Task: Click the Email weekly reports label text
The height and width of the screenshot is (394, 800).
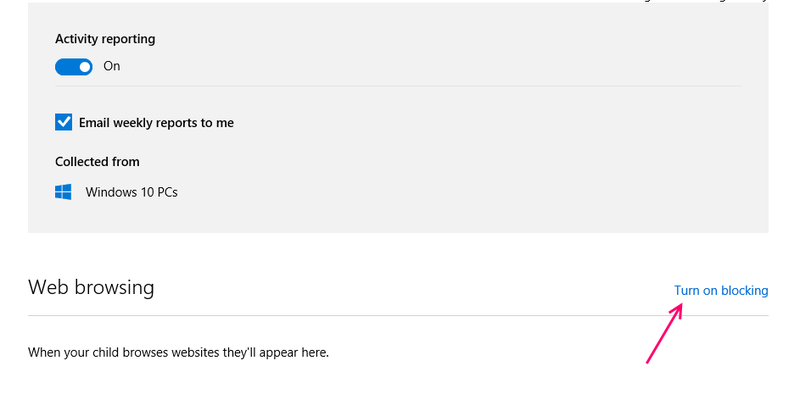Action: [x=156, y=123]
